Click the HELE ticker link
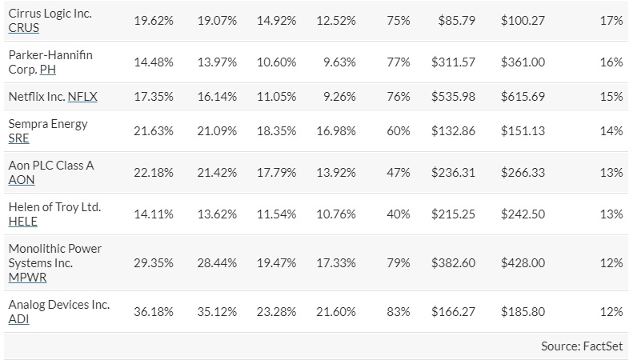The width and height of the screenshot is (633, 364). point(22,222)
